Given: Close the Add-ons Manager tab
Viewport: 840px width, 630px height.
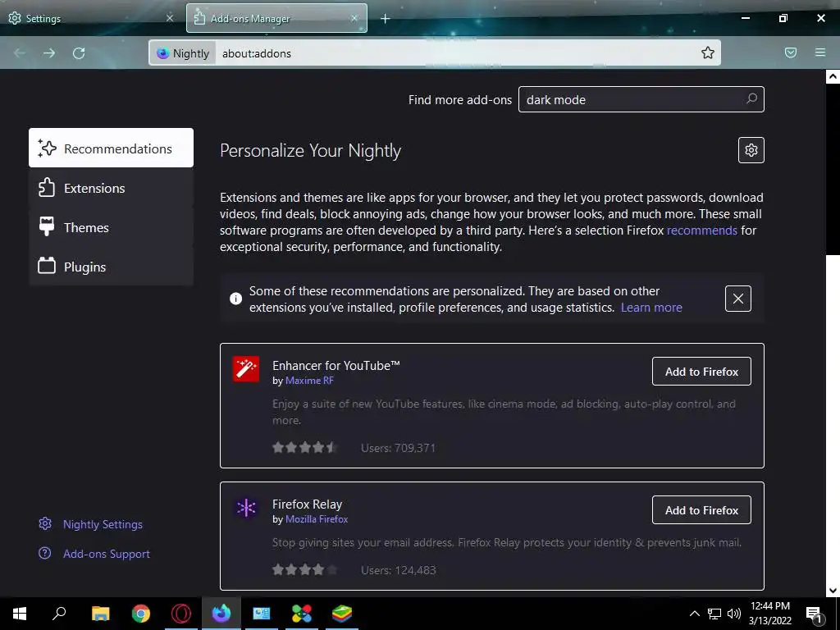Looking at the screenshot, I should pos(354,18).
